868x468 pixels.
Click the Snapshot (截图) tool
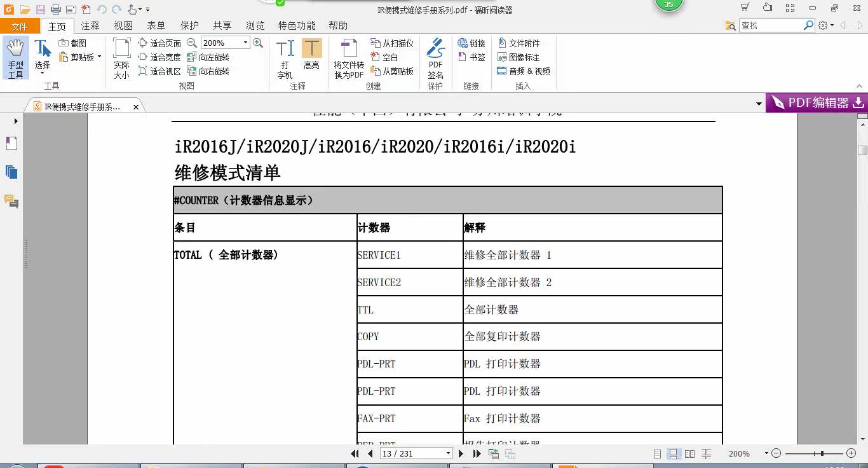[x=72, y=43]
